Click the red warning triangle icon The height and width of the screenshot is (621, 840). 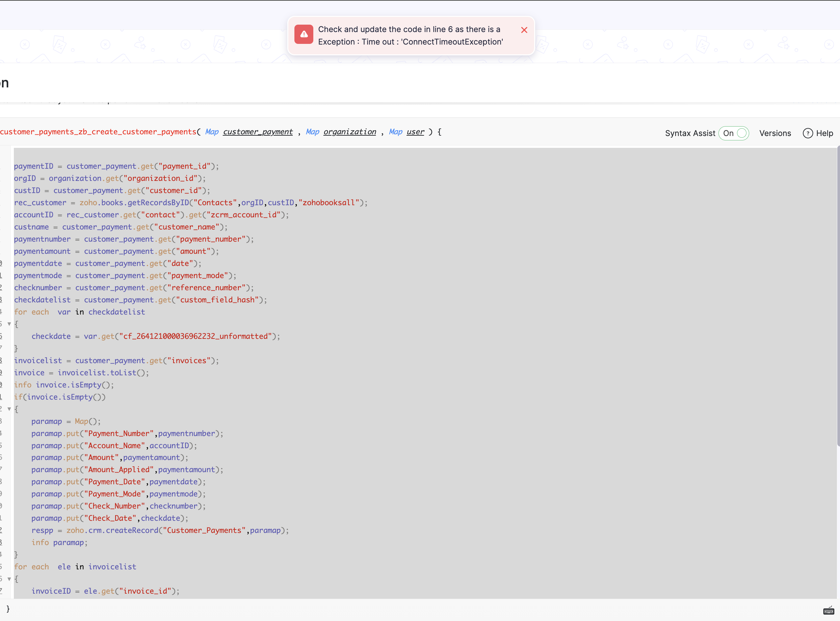point(304,34)
